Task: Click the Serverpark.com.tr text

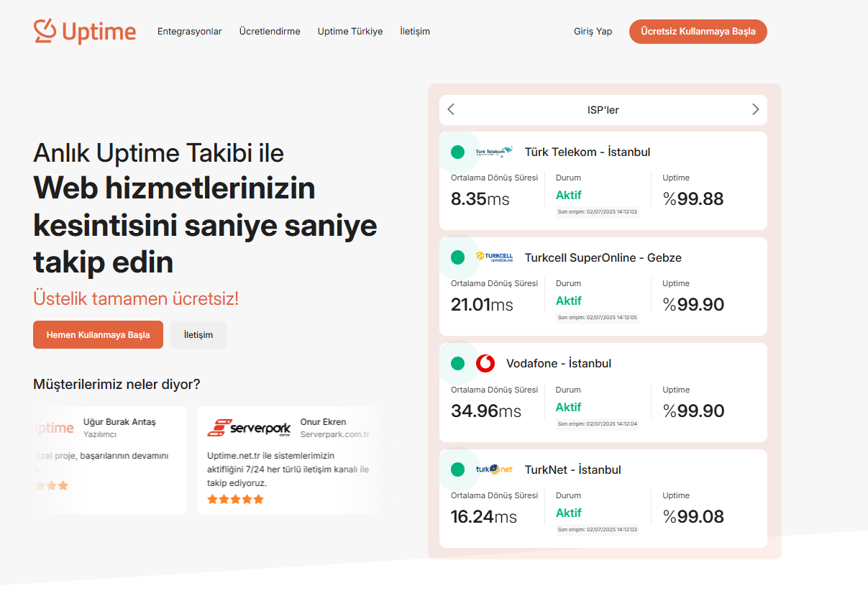Action: tap(335, 434)
